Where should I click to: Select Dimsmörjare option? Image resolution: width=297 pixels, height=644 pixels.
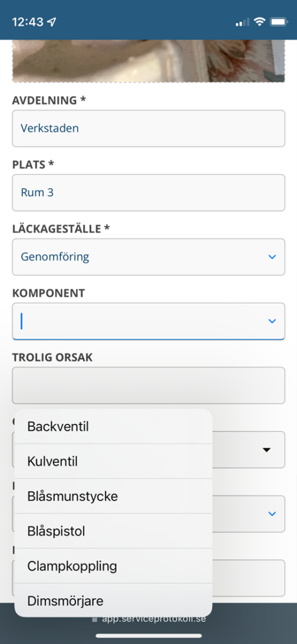tap(113, 601)
